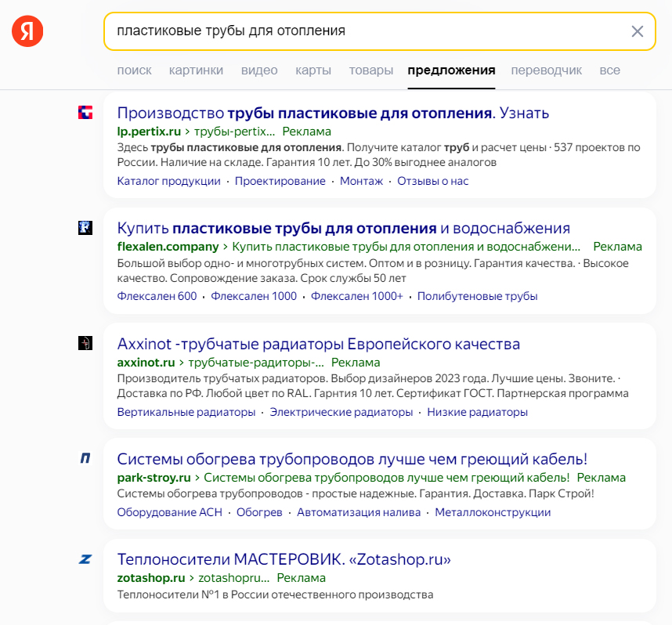Click the flexalen.company result favicon
This screenshot has width=672, height=625.
(x=85, y=228)
